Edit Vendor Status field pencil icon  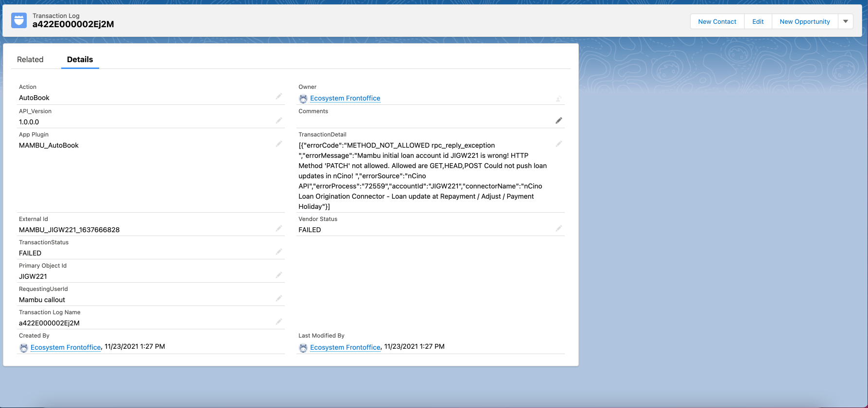[559, 228]
